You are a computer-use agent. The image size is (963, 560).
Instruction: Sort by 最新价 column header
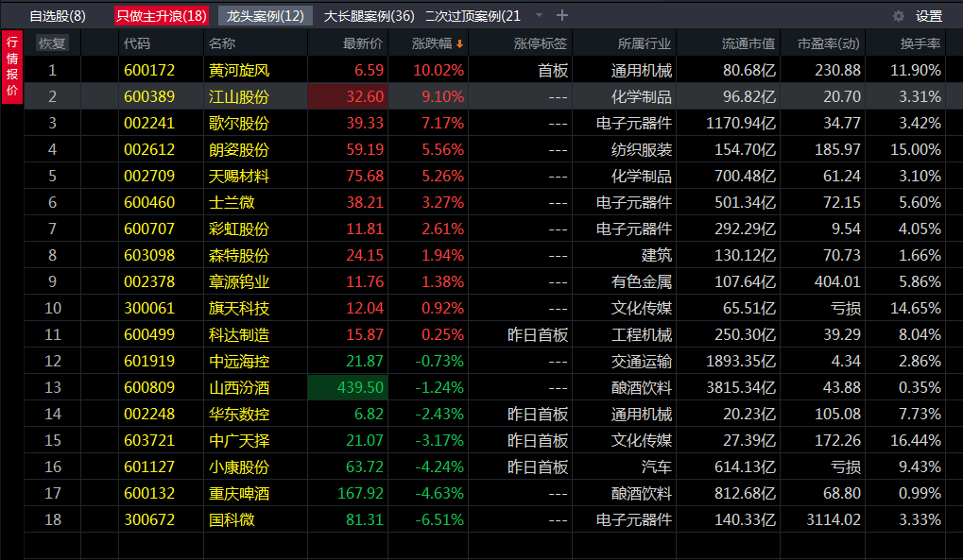pyautogui.click(x=362, y=43)
